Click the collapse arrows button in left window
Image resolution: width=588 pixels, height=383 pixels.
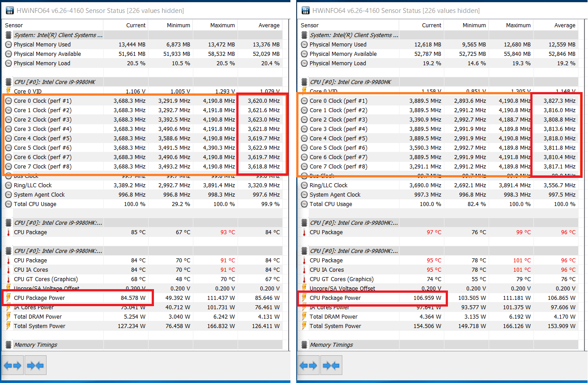35,366
